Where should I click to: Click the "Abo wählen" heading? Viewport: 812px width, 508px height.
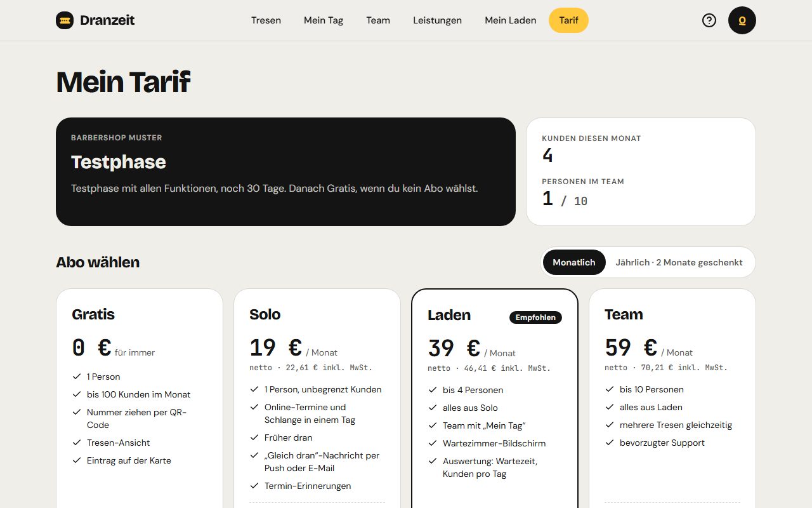[98, 262]
